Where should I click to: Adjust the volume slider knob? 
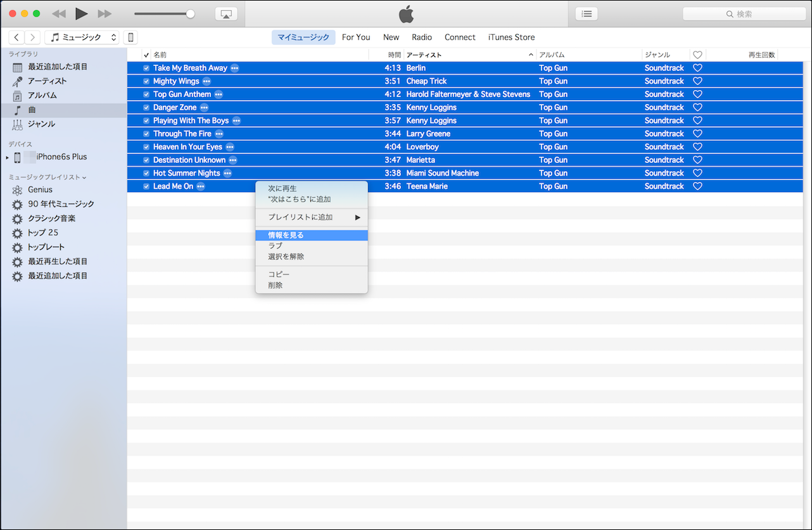190,14
